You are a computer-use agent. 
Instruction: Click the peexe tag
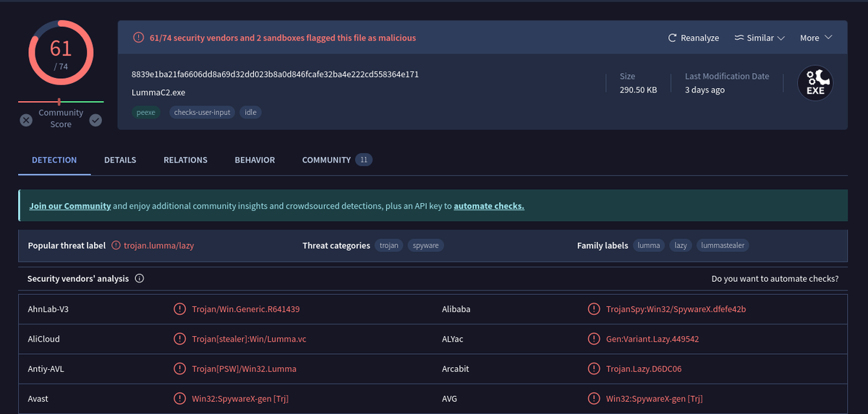tap(146, 112)
